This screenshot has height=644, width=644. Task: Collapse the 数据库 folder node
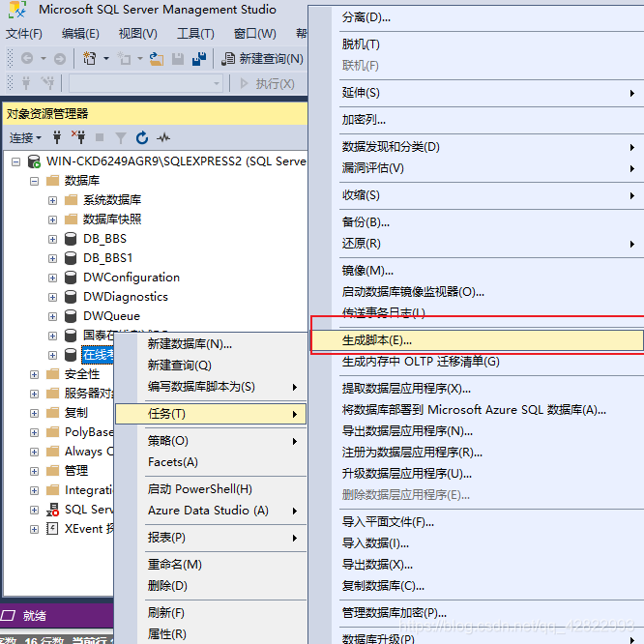pos(34,181)
